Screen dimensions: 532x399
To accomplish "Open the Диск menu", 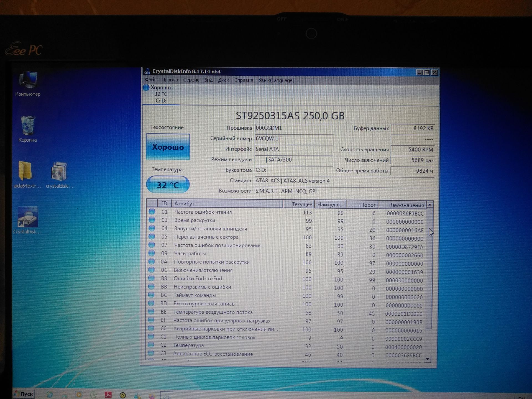I will [223, 80].
